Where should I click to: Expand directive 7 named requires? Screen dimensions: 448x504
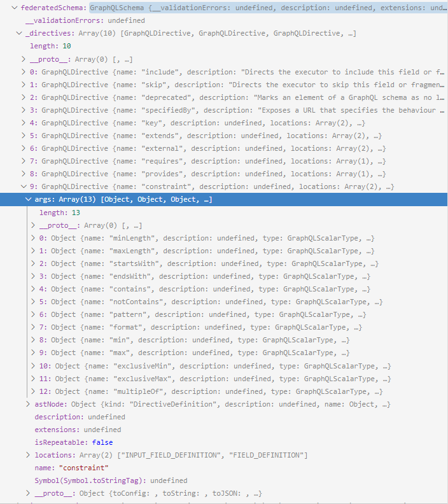click(x=24, y=161)
